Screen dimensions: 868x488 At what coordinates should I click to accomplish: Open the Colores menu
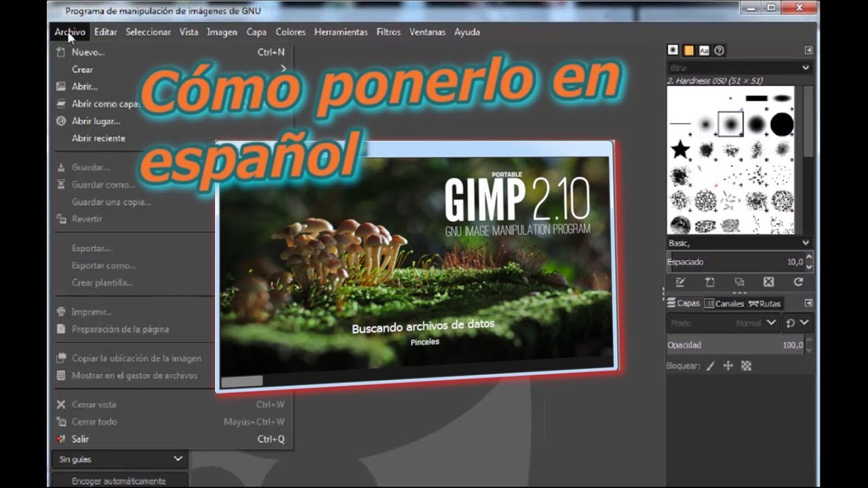(x=290, y=32)
